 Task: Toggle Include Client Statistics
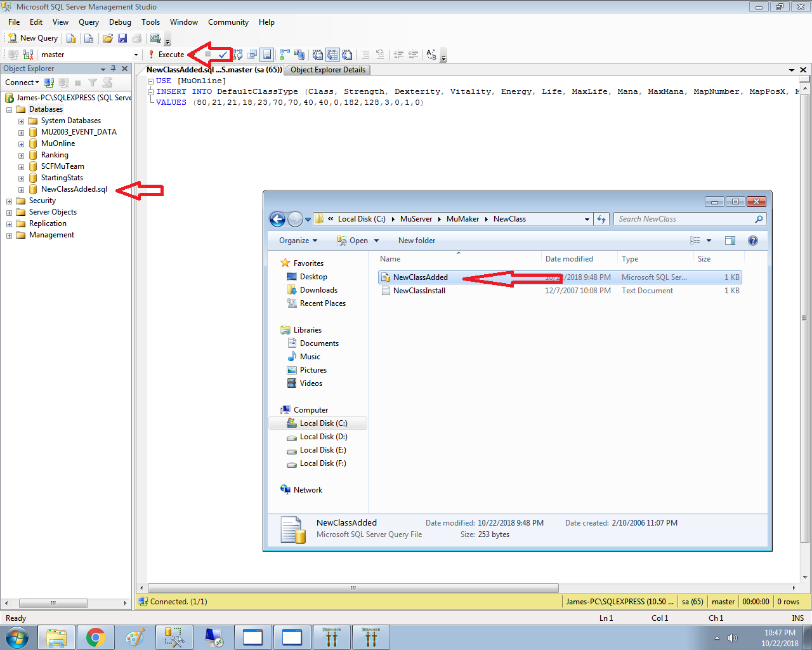coord(299,55)
